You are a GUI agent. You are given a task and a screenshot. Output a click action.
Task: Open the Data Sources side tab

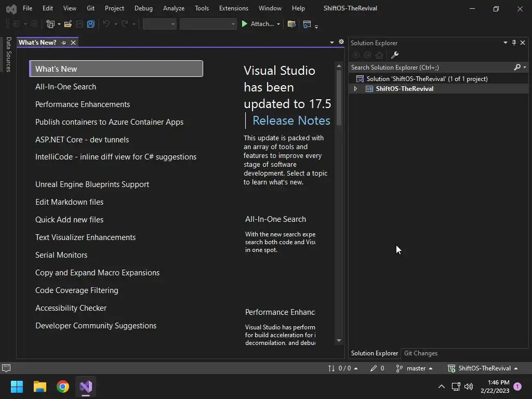tap(9, 54)
